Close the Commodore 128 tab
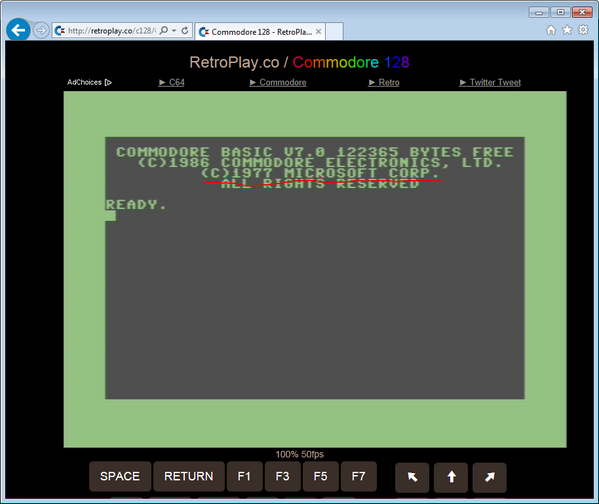 [319, 32]
